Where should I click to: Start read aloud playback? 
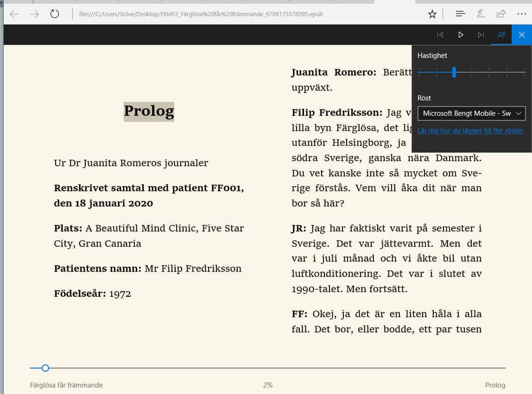point(461,35)
